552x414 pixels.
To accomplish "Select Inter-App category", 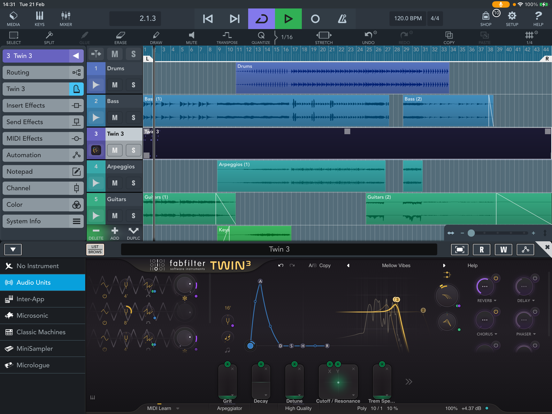I will click(x=43, y=299).
